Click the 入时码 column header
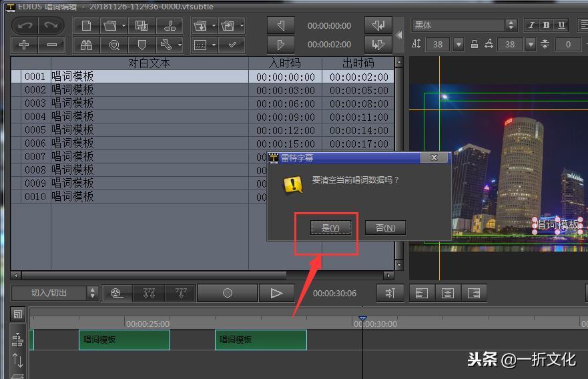Image resolution: width=588 pixels, height=379 pixels. point(286,63)
